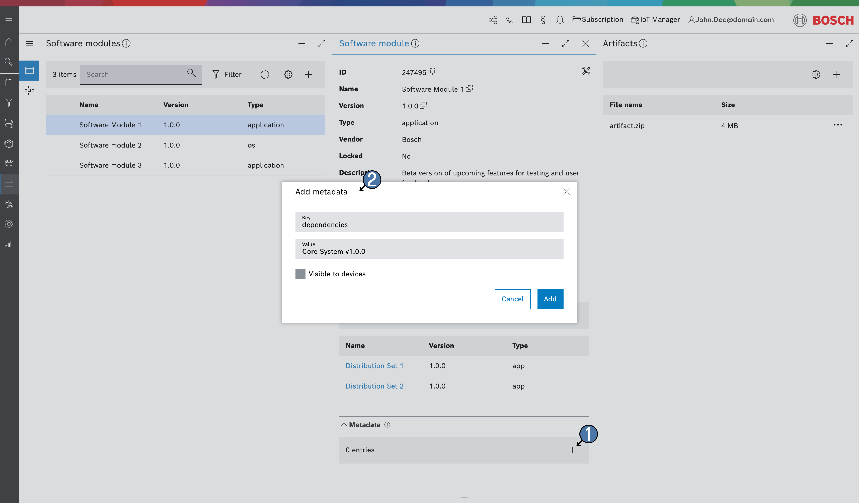Click the add metadata plus icon
Viewport: 859px width, 504px height.
pos(572,450)
